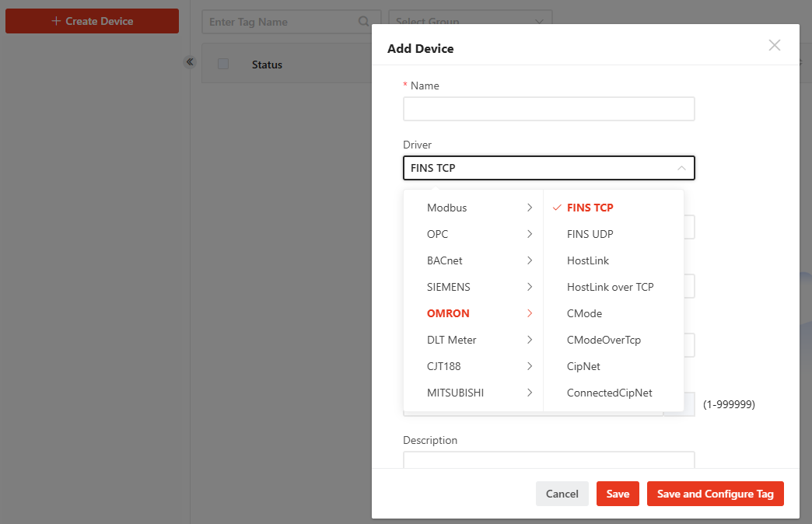Select HostLink over TCP driver
The image size is (812, 524).
610,287
